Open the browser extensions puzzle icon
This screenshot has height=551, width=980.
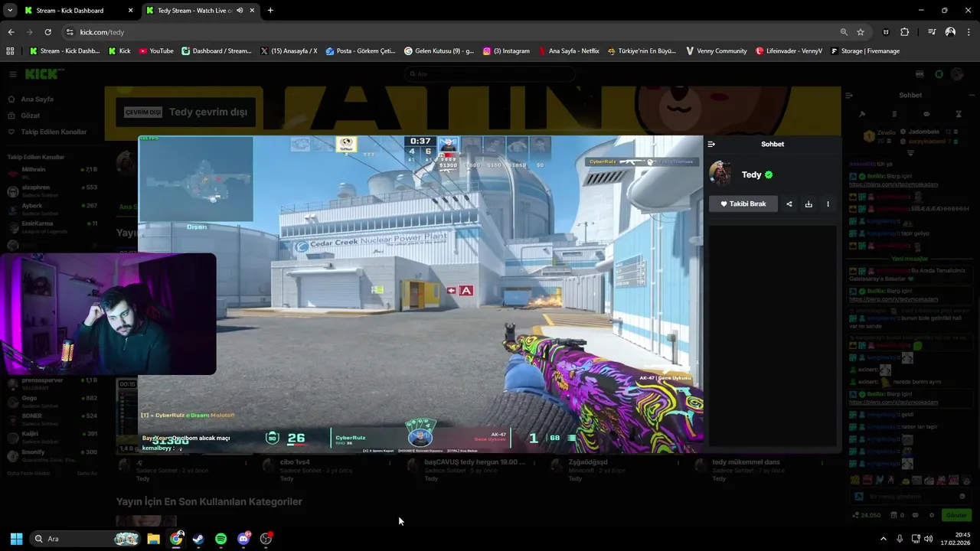point(905,32)
